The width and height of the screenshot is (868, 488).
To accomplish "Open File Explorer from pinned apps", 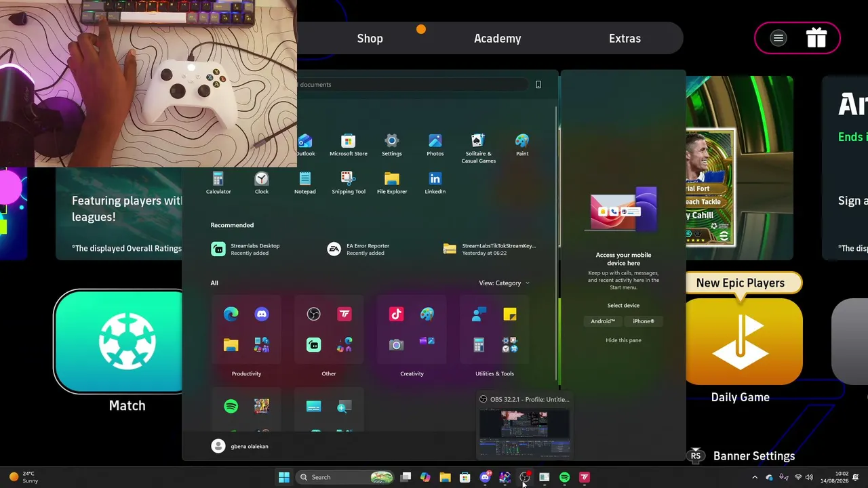I will [x=392, y=183].
